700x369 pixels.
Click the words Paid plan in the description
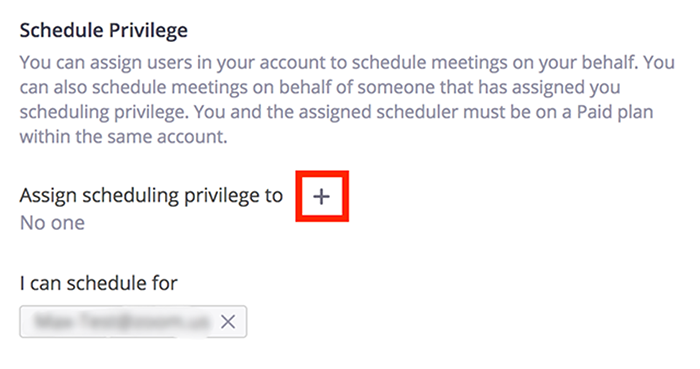[615, 112]
